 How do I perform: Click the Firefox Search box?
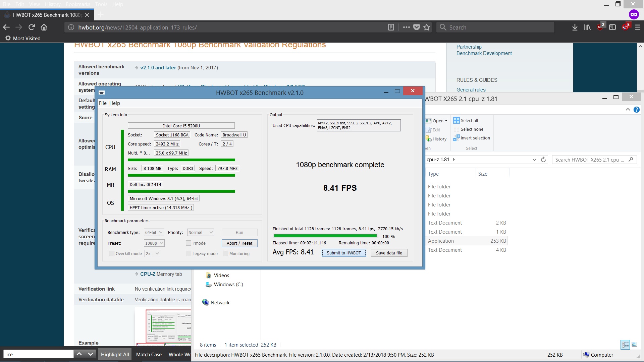495,27
